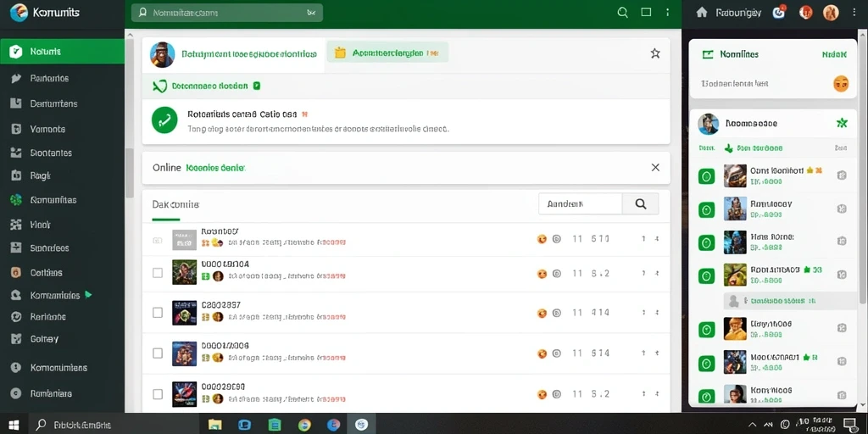Click the orange emoji in the Nonnlines card
The image size is (868, 434).
pos(841,84)
